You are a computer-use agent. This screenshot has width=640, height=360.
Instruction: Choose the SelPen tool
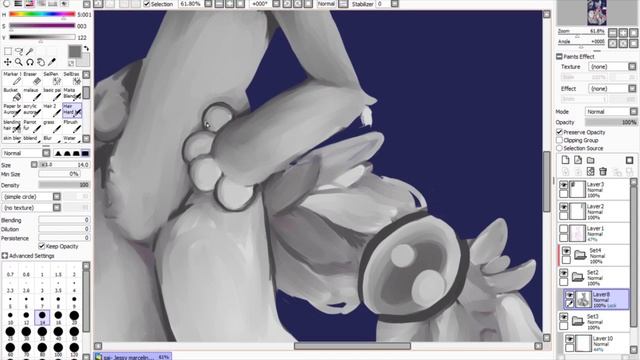click(x=52, y=79)
